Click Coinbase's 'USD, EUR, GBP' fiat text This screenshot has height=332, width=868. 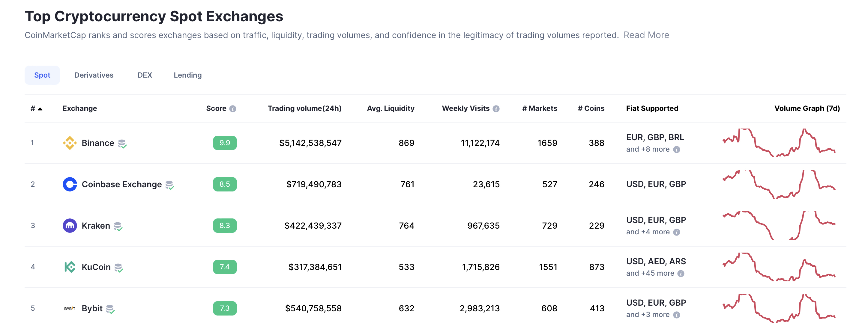(656, 184)
